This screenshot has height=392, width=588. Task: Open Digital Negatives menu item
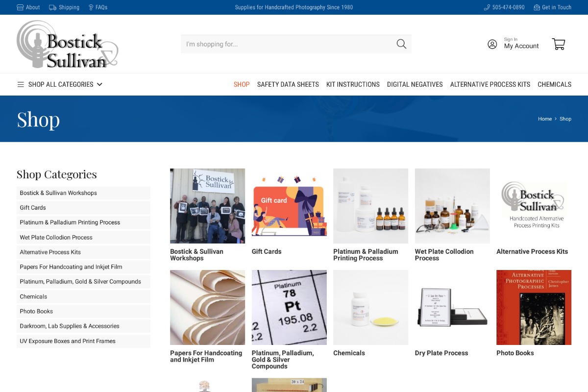point(415,84)
